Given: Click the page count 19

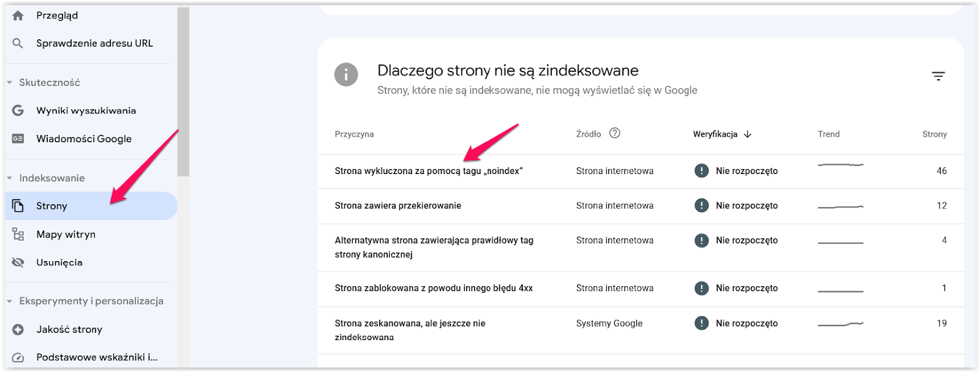Looking at the screenshot, I should (x=941, y=323).
